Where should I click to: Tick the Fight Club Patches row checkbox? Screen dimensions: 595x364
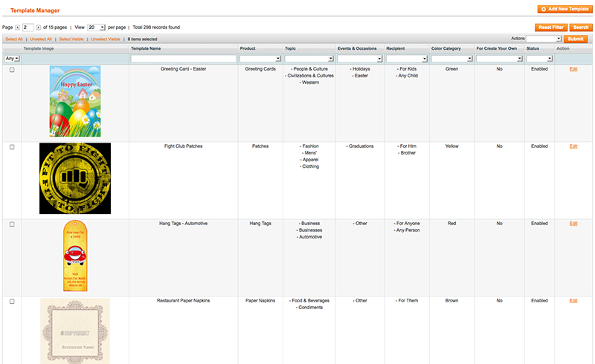click(12, 147)
